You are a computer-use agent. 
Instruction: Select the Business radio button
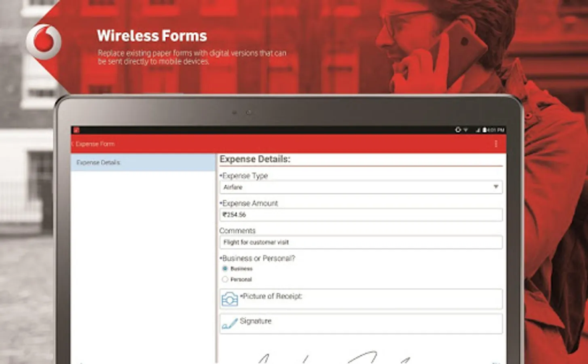coord(225,269)
